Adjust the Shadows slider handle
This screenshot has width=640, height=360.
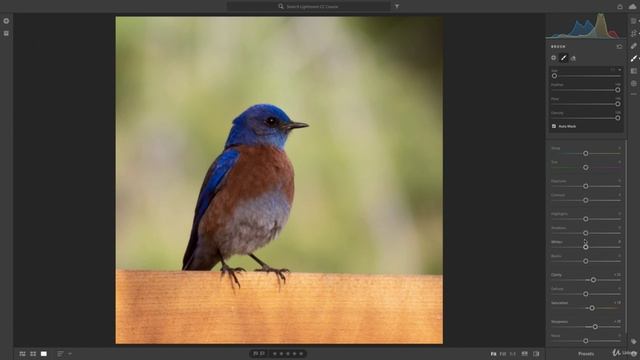[x=586, y=233]
